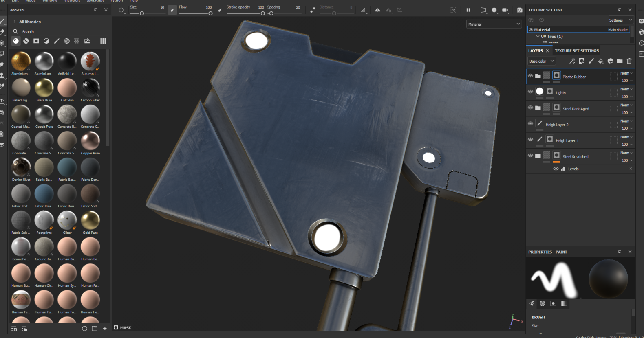Open blend mode dropdown for Steel Scratched

[x=626, y=153]
